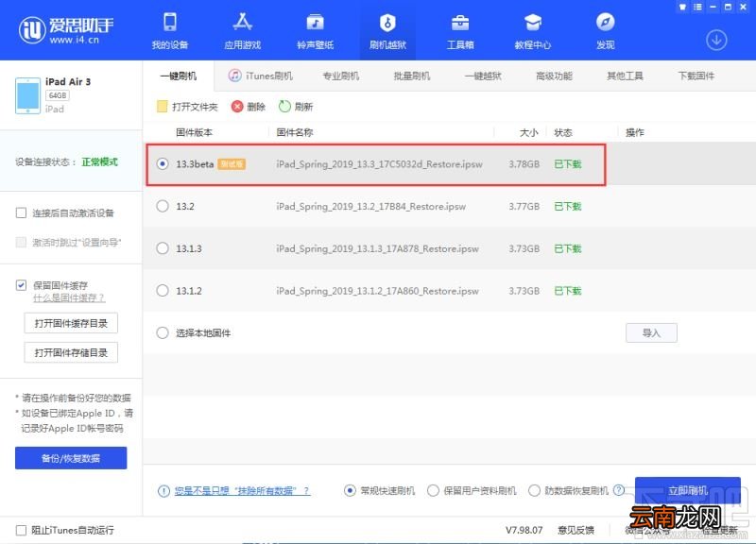Click the 状态 column header
756x544 pixels.
tap(563, 132)
